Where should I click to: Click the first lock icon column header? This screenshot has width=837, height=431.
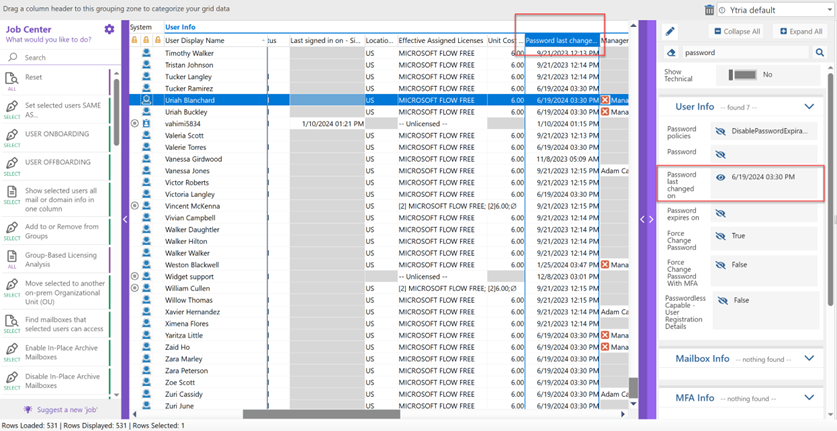tap(135, 40)
